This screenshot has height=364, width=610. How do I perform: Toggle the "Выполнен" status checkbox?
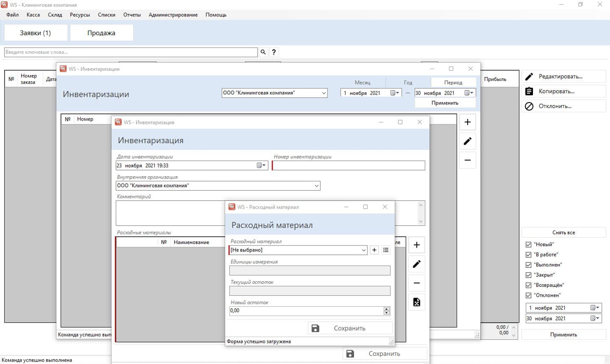coord(528,265)
